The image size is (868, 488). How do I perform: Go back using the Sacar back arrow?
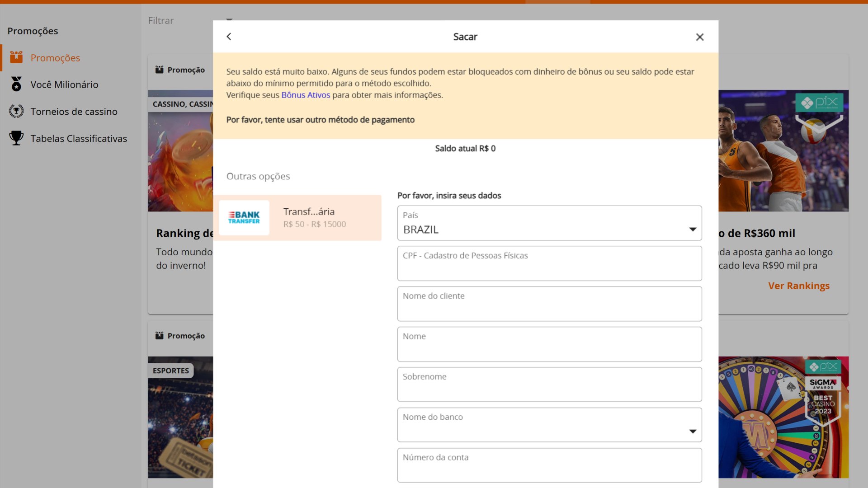pos(229,37)
